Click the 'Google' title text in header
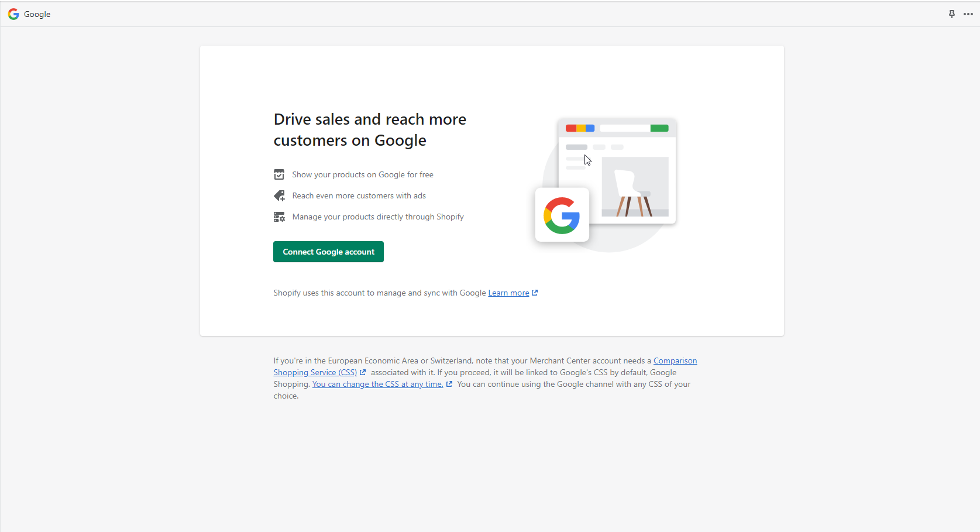 tap(37, 14)
